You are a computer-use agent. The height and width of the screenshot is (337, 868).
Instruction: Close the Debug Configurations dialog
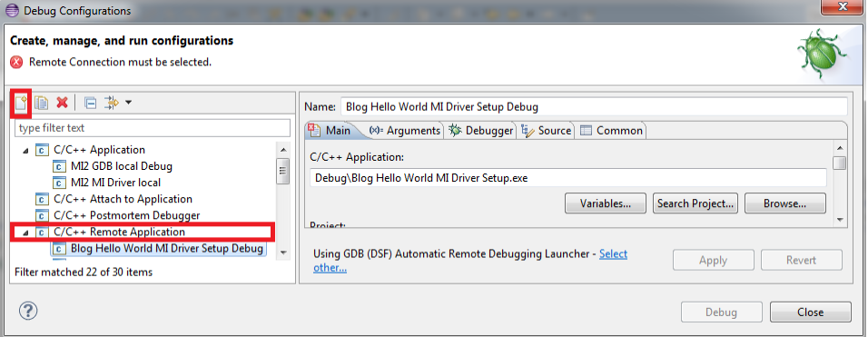(x=811, y=312)
